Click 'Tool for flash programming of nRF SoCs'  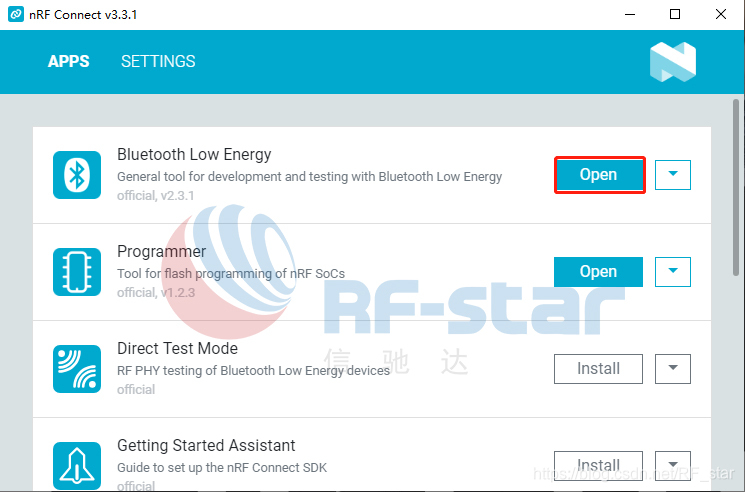pos(231,274)
